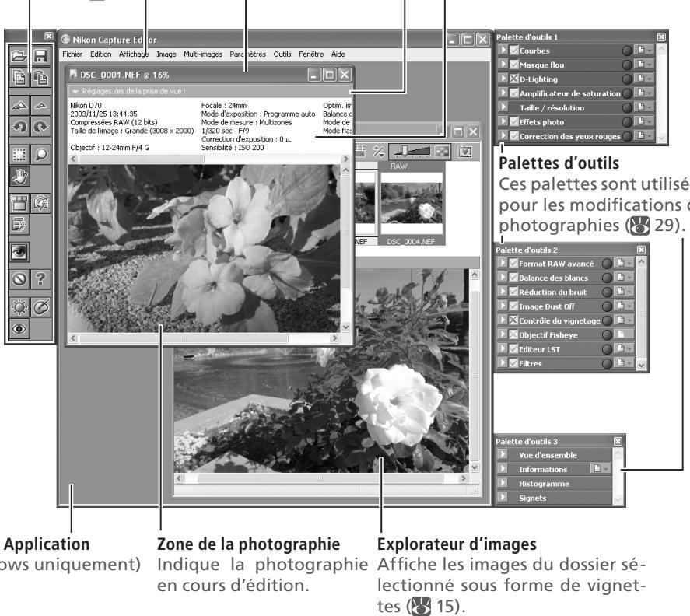This screenshot has height=616, width=690.
Task: Rotate image clockwise with the toolbar icon
Action: 41,127
